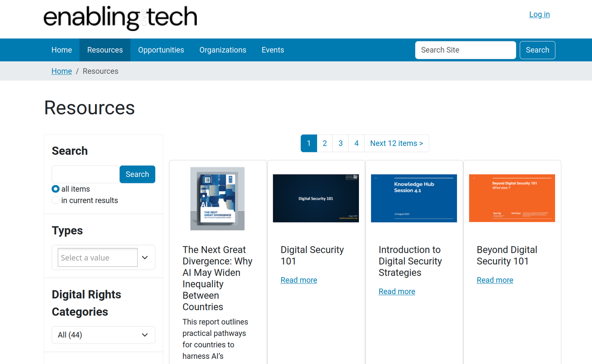Viewport: 592px width, 364px height.
Task: Click Home in the breadcrumb trail
Action: 61,71
